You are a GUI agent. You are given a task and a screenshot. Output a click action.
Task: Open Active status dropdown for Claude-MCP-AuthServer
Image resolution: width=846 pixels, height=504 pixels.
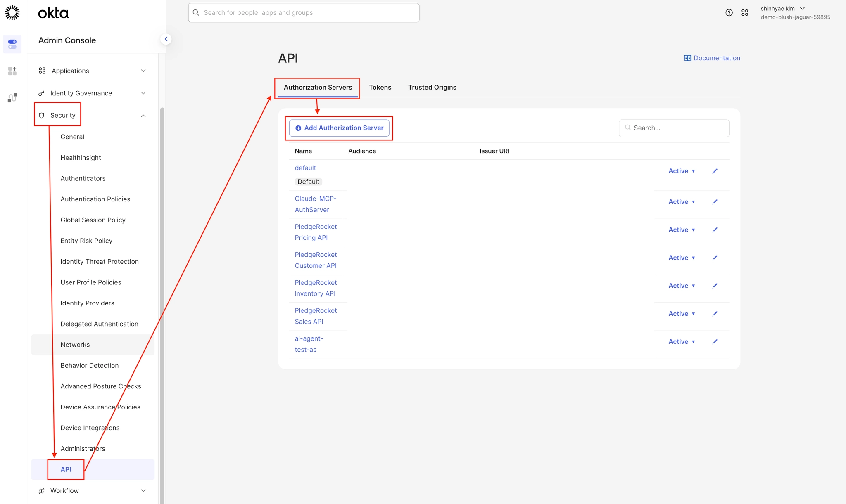pos(682,202)
